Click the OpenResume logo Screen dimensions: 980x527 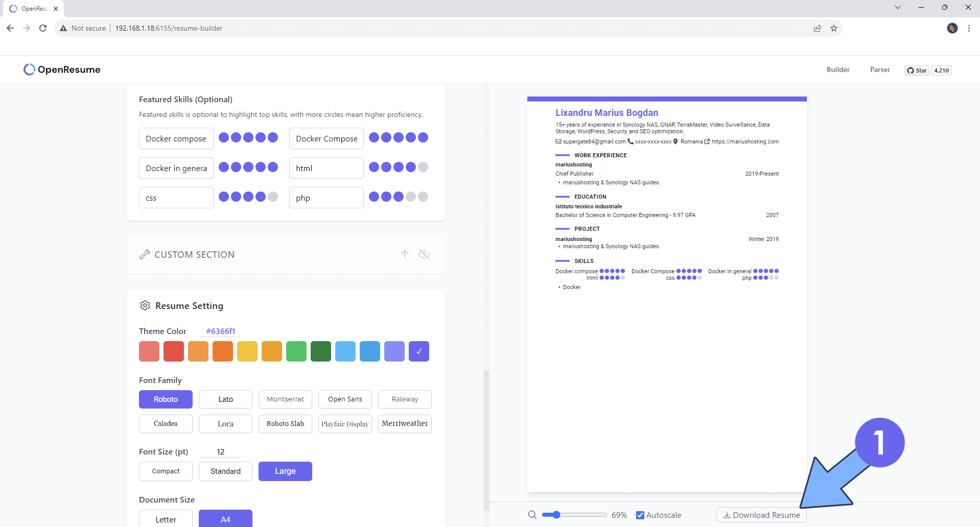coord(62,69)
